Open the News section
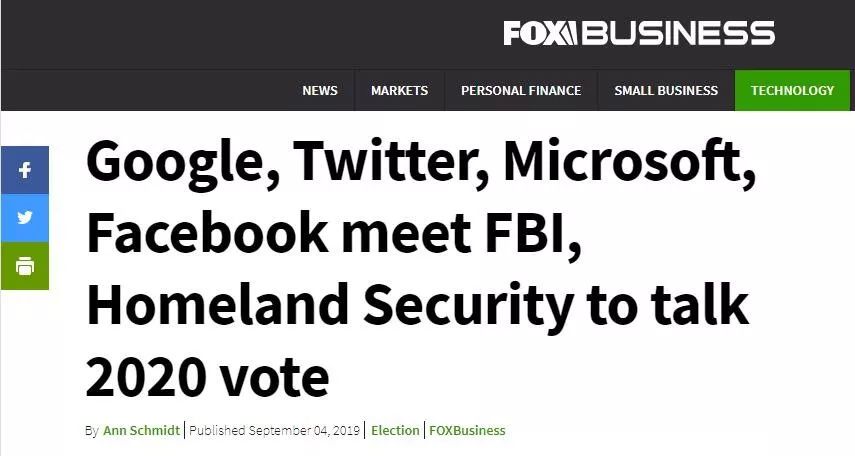This screenshot has width=855, height=456. click(320, 90)
